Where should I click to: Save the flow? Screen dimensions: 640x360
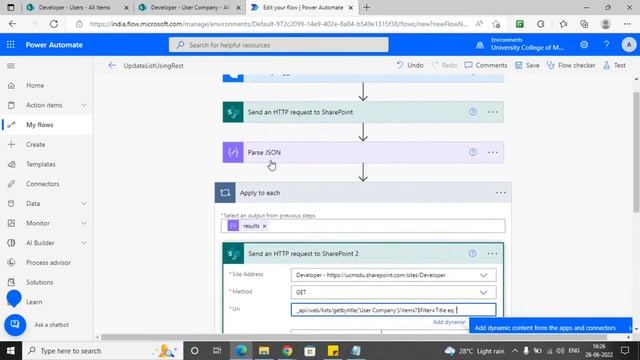(527, 65)
